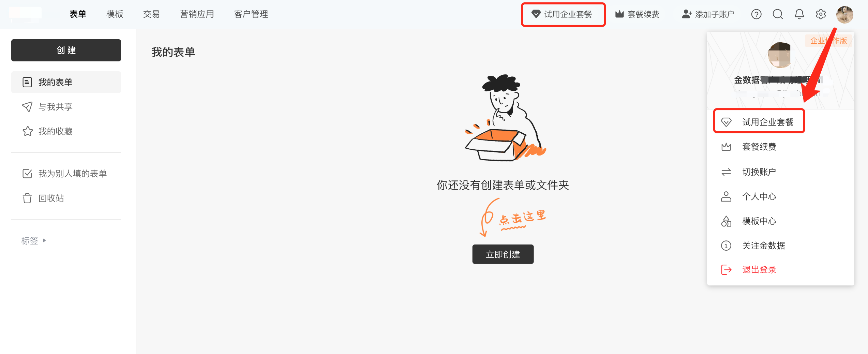Open the help question mark icon
This screenshot has height=354, width=868.
point(756,14)
